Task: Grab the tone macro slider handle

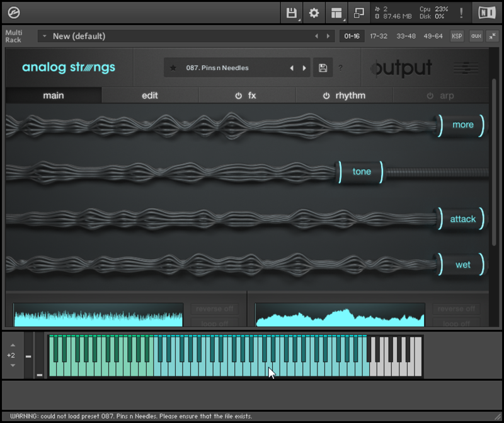Action: coord(361,172)
